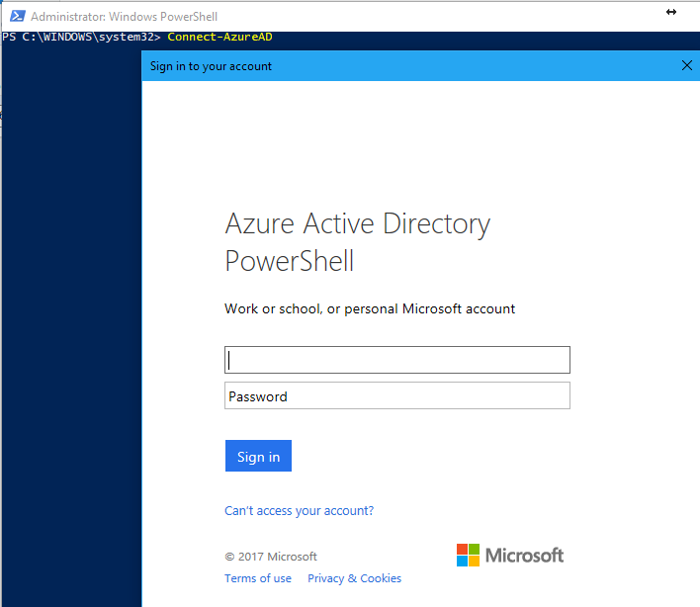Click the Work or school account description text
This screenshot has width=700, height=607.
(x=370, y=308)
